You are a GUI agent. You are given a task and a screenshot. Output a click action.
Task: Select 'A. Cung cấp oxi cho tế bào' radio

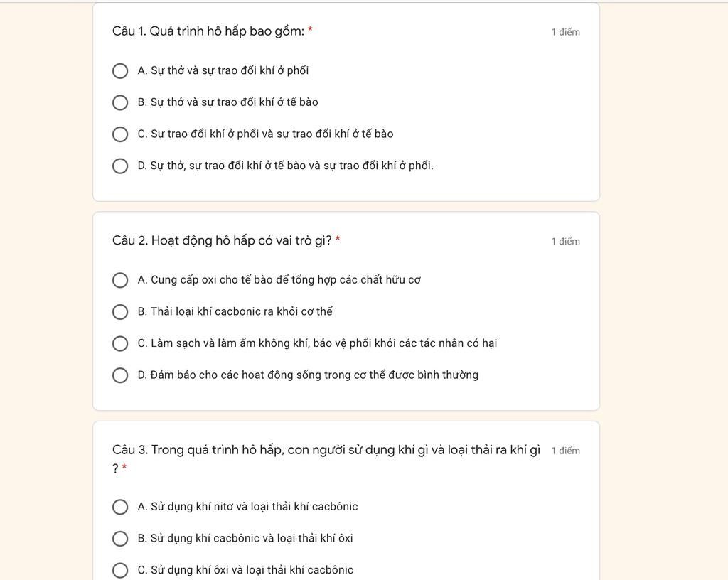pyautogui.click(x=120, y=280)
